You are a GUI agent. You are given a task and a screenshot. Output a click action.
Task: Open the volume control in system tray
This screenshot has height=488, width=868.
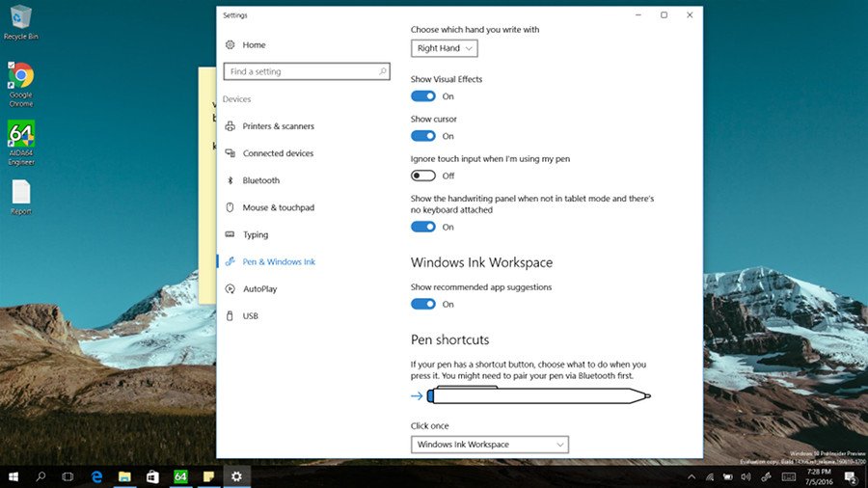coord(746,477)
